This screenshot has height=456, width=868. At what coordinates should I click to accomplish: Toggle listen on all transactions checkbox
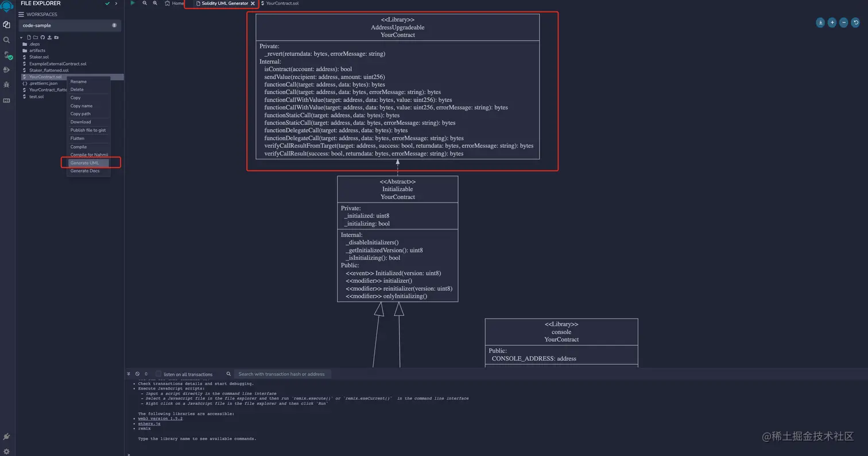pos(158,374)
